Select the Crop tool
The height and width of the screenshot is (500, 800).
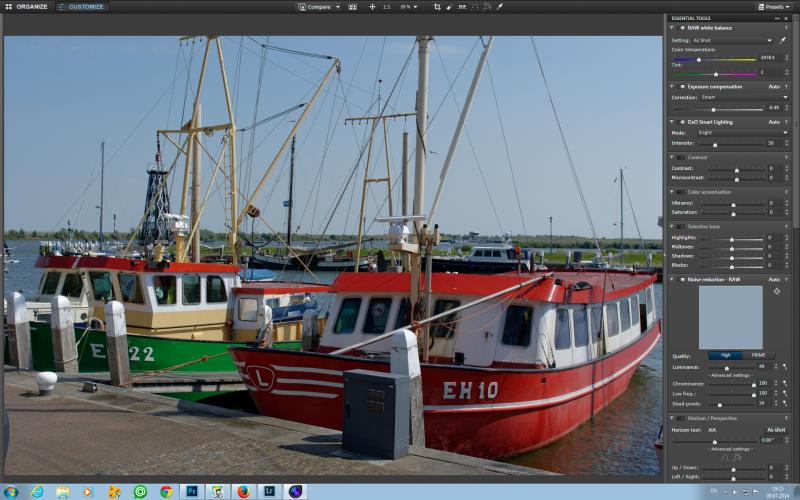[437, 7]
